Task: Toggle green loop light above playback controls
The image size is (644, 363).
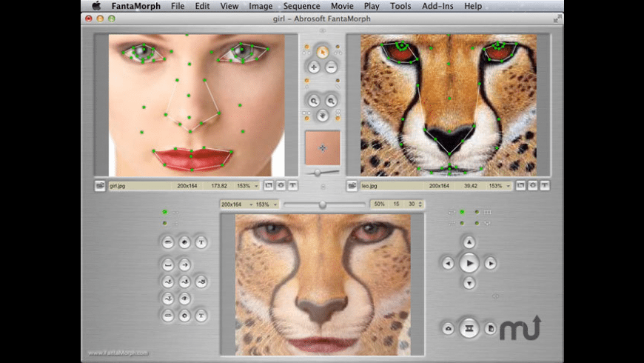Action: point(462,212)
